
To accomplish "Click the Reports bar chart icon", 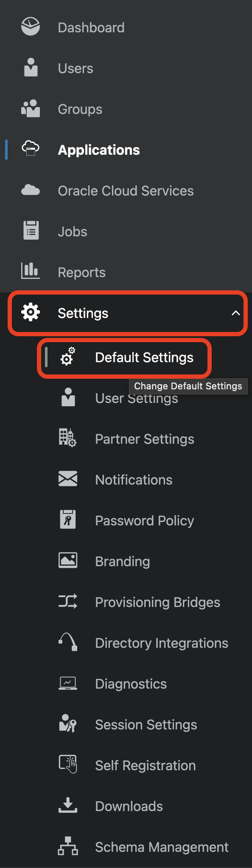I will pyautogui.click(x=31, y=271).
